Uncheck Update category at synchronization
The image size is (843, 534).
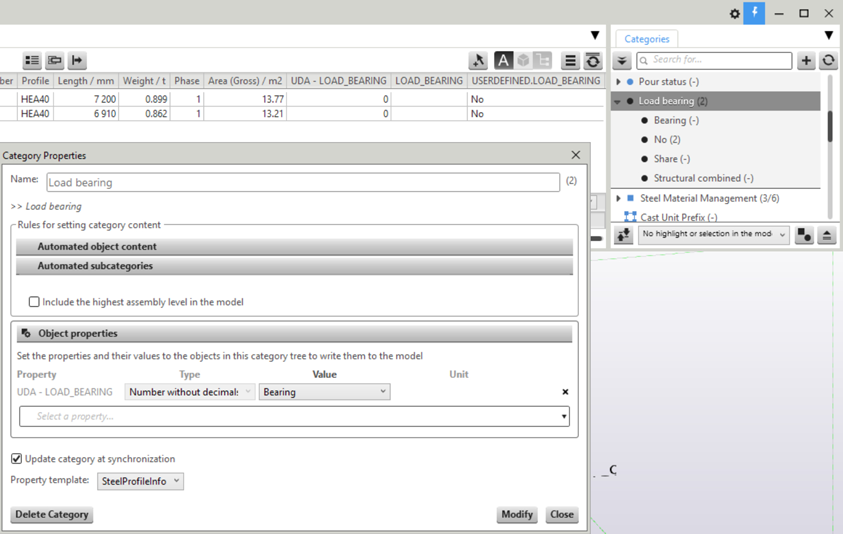tap(17, 459)
